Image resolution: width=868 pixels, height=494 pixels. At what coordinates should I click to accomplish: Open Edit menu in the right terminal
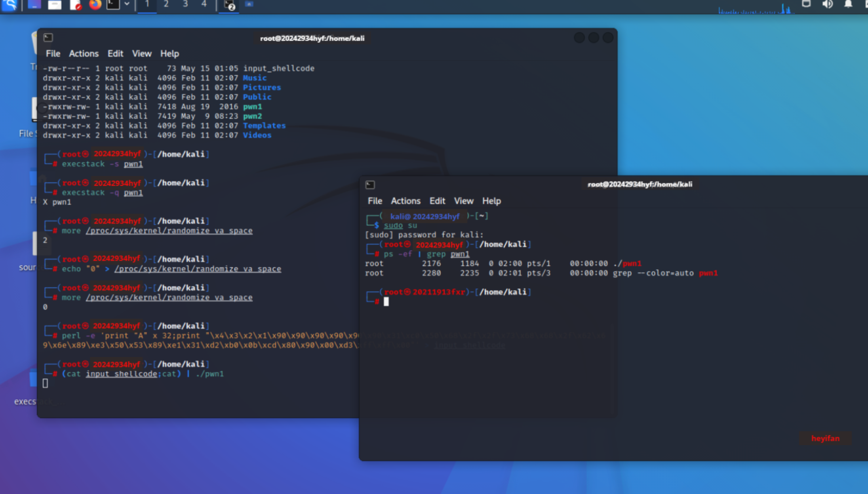coord(437,201)
